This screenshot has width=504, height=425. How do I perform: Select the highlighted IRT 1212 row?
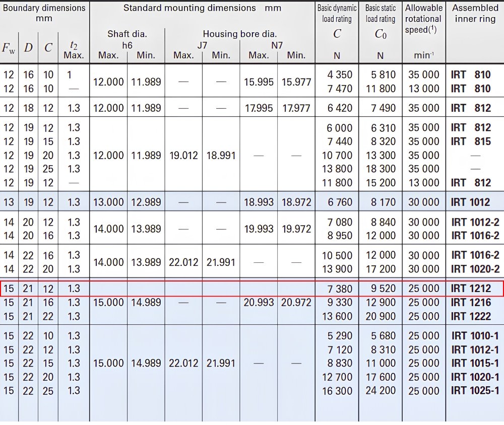252,289
